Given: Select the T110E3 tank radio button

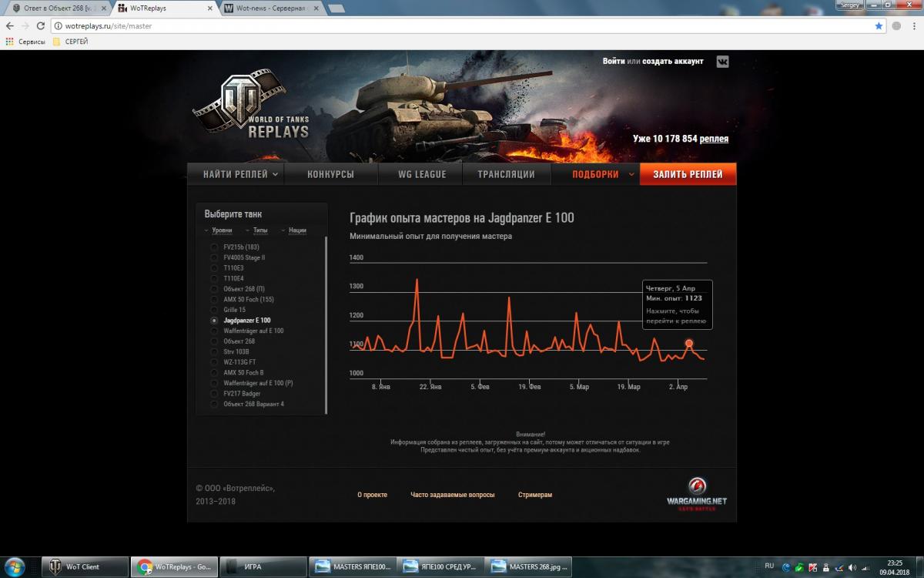Looking at the screenshot, I should pyautogui.click(x=214, y=268).
